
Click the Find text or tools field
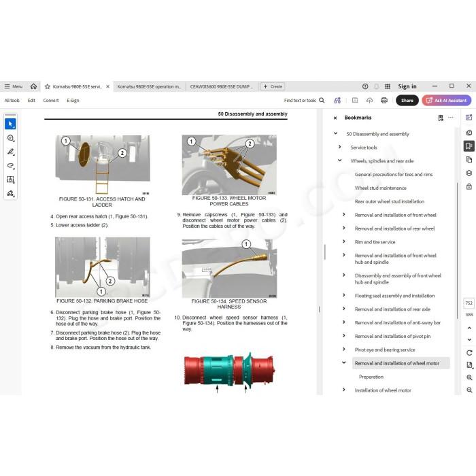[x=304, y=101]
